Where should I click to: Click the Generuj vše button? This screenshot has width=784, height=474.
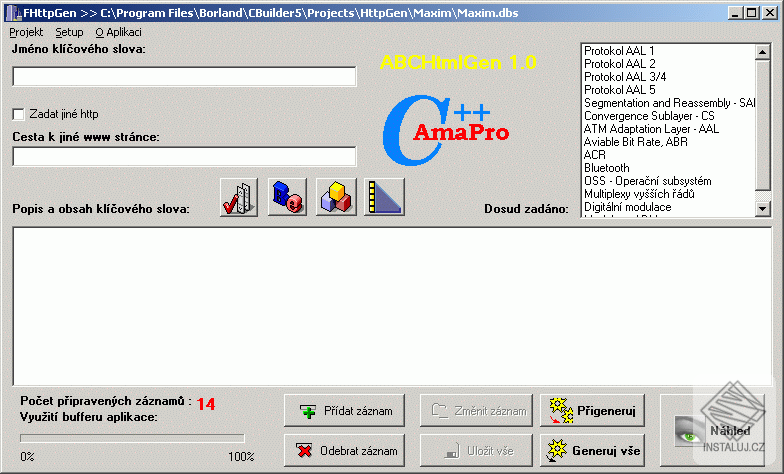coord(592,450)
